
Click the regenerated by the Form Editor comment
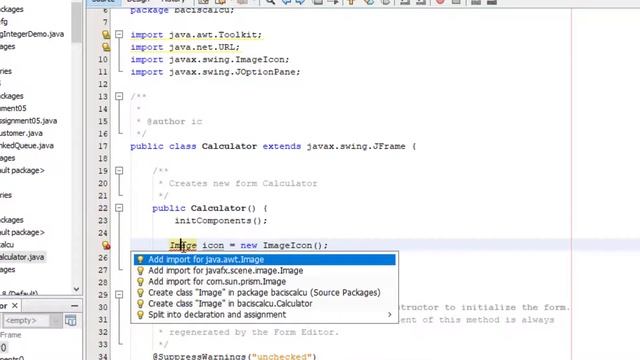click(x=254, y=332)
